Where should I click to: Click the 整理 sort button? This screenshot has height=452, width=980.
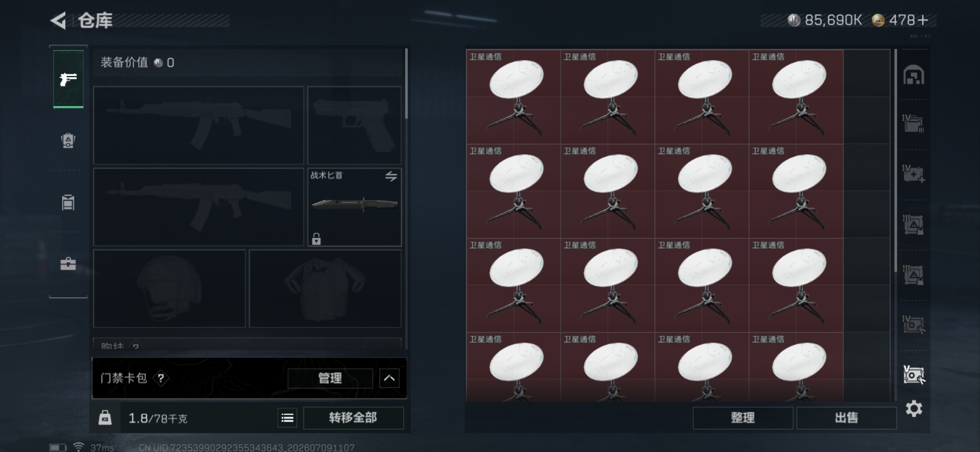[743, 418]
